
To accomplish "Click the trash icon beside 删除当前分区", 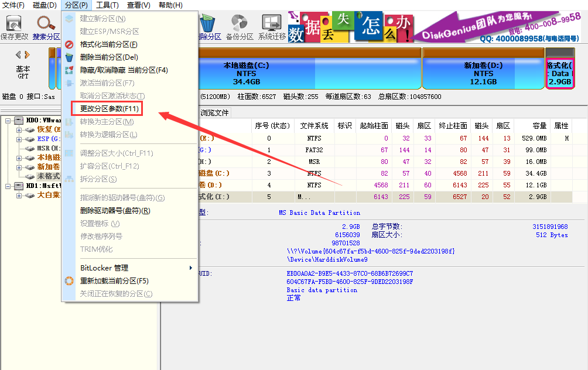I will point(69,57).
